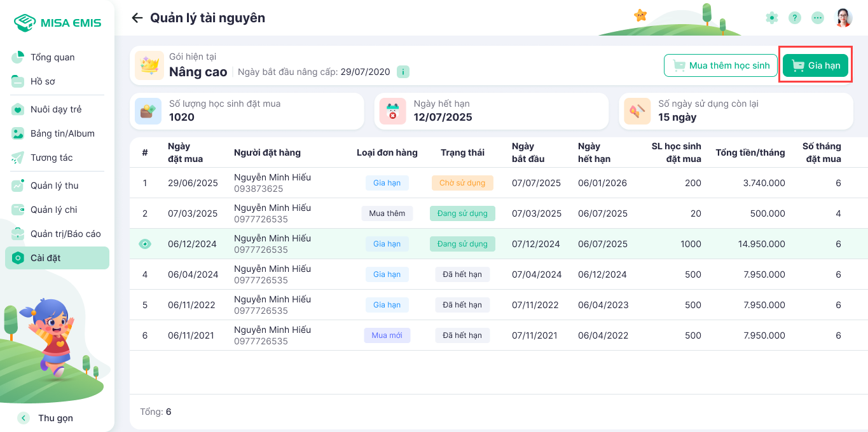Select the order row dated 29/06/2025
Image resolution: width=868 pixels, height=432 pixels.
point(193,183)
